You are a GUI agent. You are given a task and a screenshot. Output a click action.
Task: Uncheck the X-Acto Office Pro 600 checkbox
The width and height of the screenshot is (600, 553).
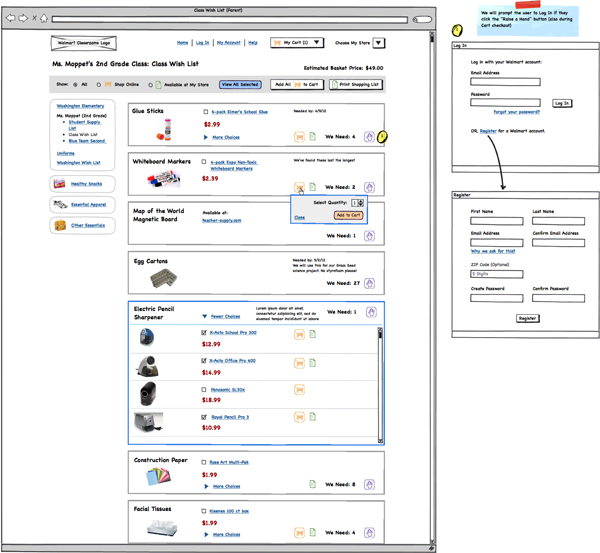coord(205,361)
